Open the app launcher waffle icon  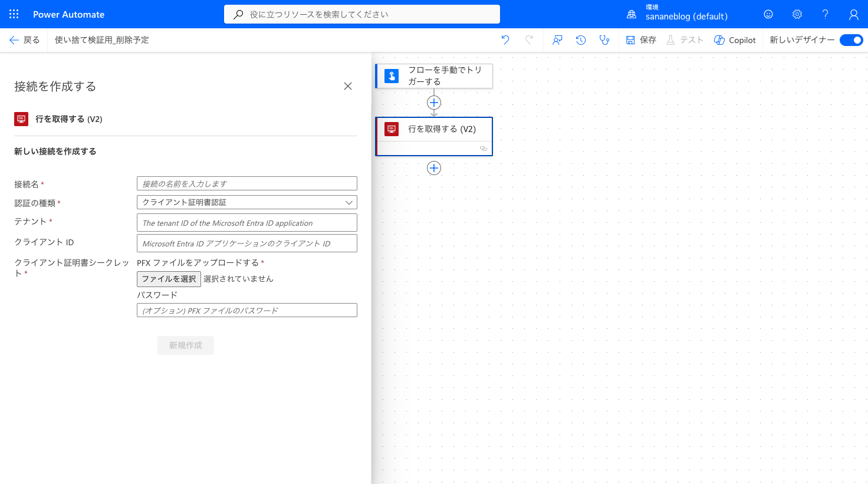(14, 14)
